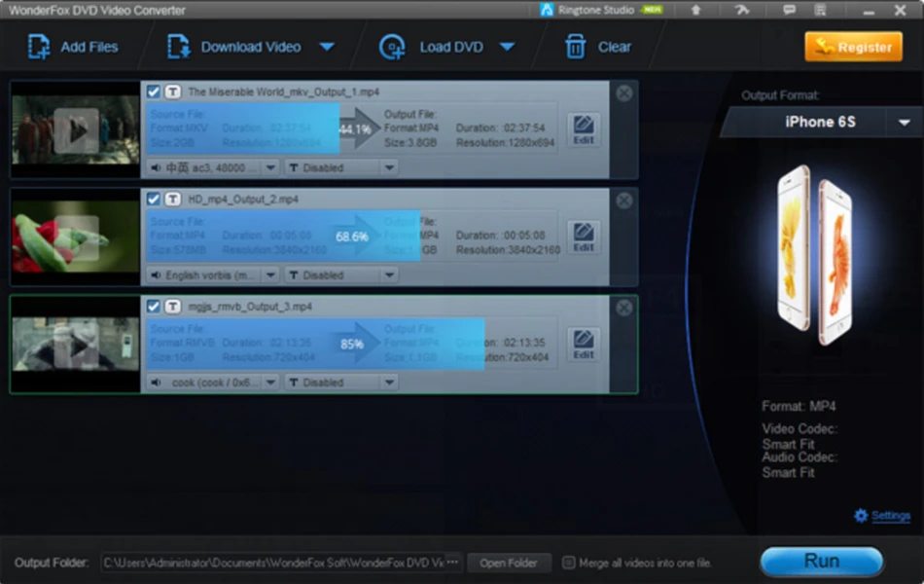
Task: Open the Disabled subtitle dropdown for Output_3
Action: click(x=340, y=382)
